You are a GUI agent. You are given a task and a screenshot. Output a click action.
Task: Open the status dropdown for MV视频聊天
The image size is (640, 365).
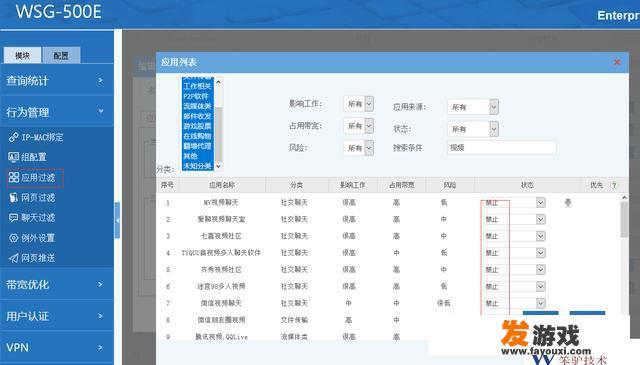click(x=540, y=203)
